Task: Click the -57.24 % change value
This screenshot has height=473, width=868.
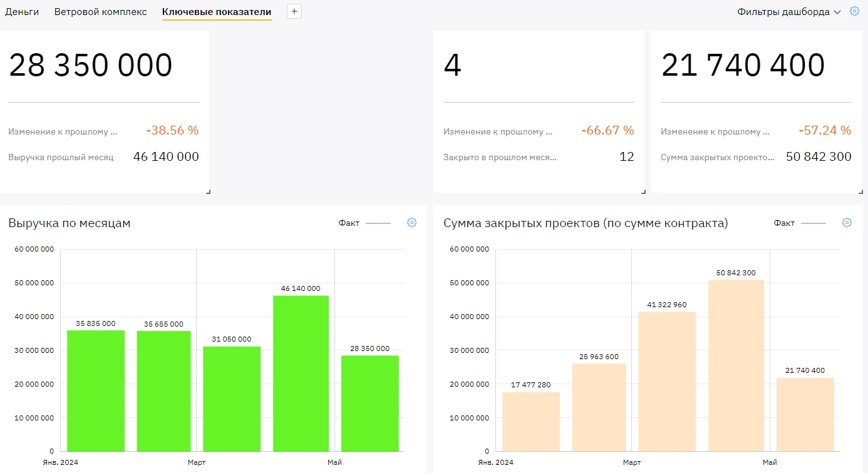Action: click(x=825, y=130)
